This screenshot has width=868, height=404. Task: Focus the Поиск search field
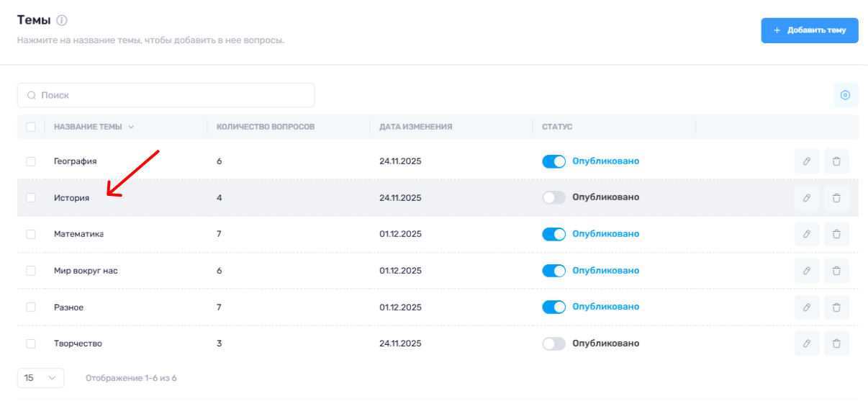[166, 95]
